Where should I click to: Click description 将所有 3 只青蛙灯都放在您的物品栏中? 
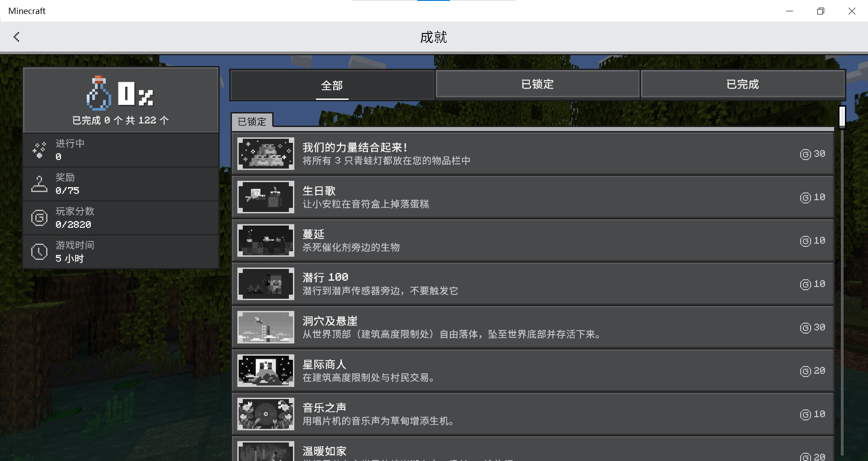387,161
